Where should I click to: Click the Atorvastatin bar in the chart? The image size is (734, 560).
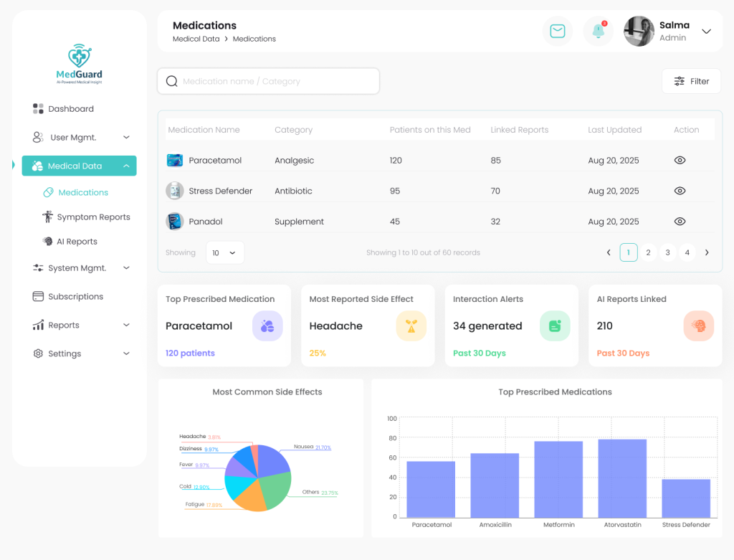622,478
